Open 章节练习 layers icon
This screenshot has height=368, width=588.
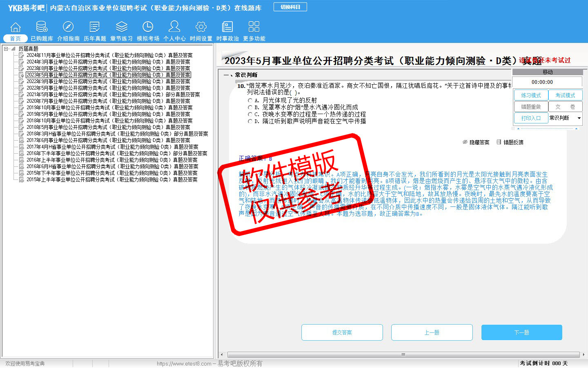pos(121,27)
